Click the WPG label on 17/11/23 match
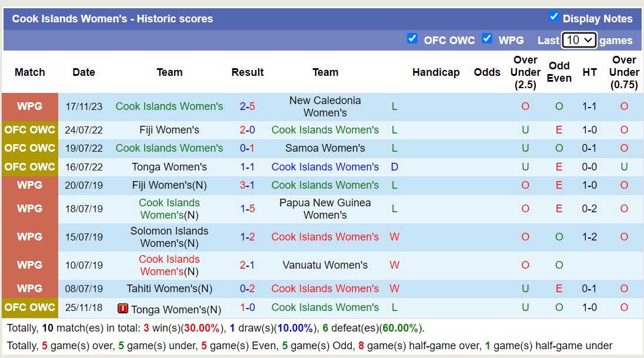Viewport: 644px width, 358px height. (29, 106)
